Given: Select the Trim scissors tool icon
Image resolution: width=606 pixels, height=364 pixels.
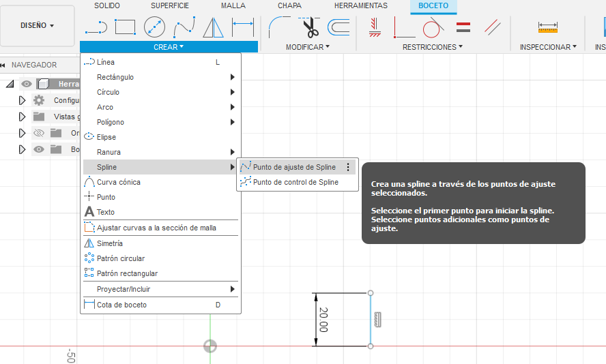Looking at the screenshot, I should [309, 27].
